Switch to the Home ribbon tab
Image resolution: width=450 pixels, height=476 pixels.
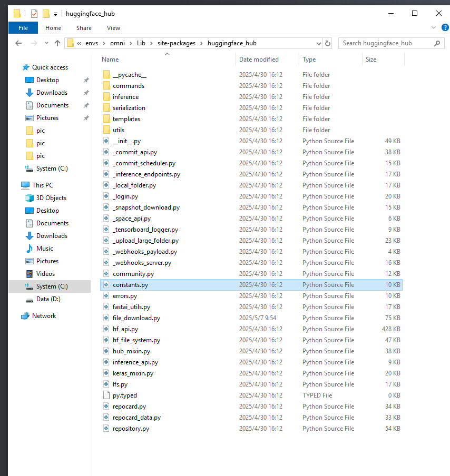53,28
